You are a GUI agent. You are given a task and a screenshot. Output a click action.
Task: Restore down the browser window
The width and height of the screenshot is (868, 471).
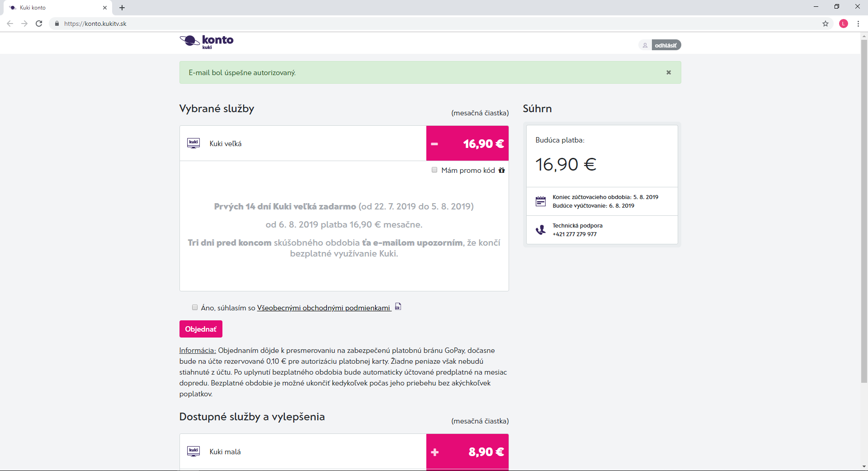click(x=837, y=7)
